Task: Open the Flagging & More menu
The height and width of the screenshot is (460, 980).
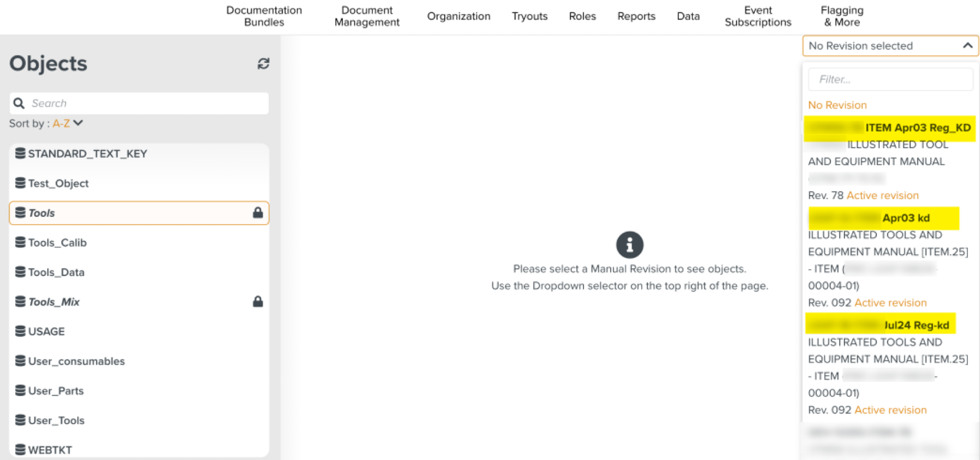Action: coord(841,16)
